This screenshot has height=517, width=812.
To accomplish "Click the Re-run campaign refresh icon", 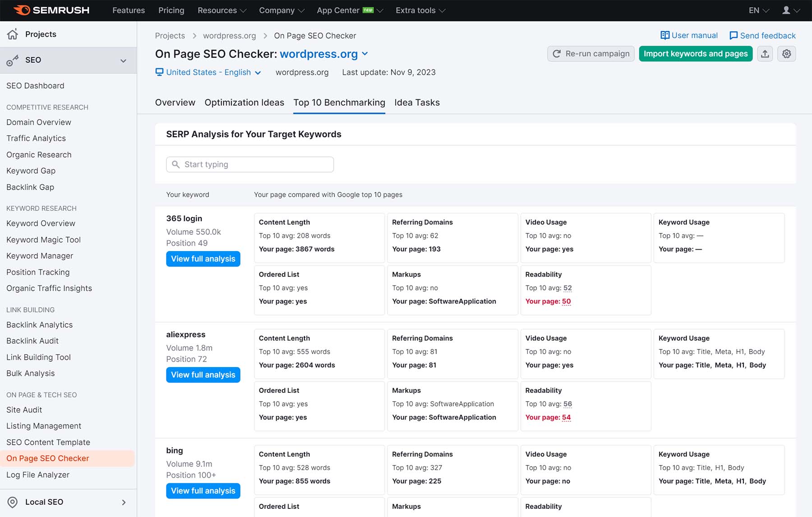I will (558, 54).
